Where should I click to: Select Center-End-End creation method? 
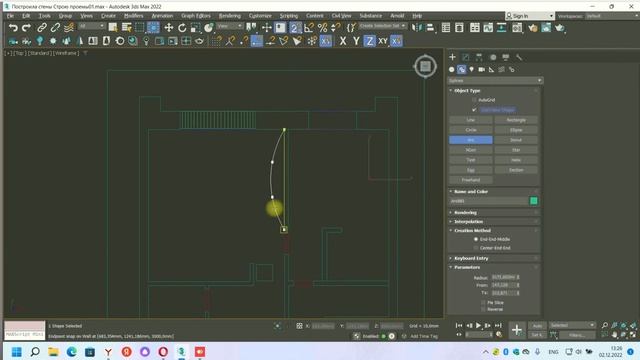476,248
